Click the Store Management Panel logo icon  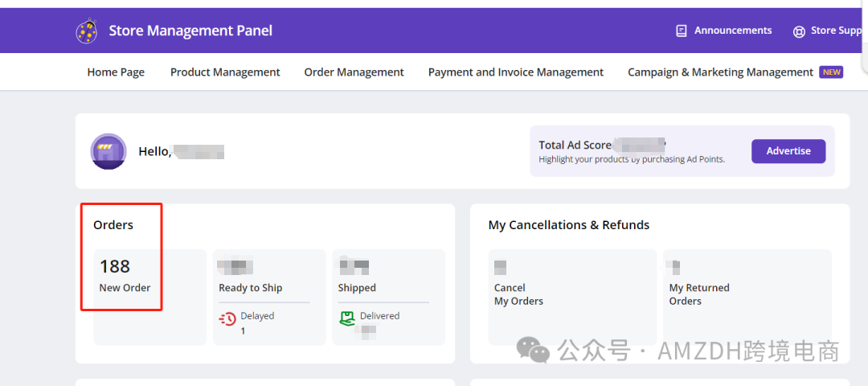[x=87, y=31]
